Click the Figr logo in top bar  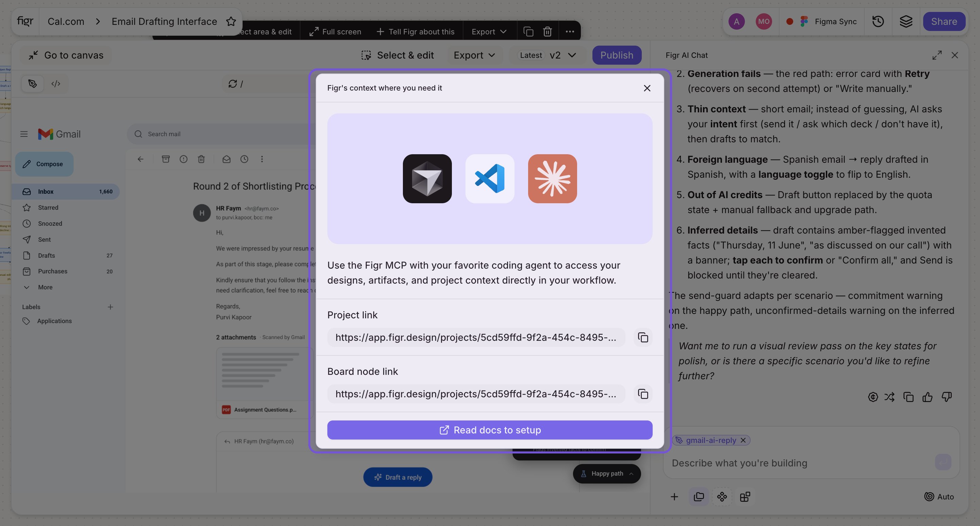(25, 21)
